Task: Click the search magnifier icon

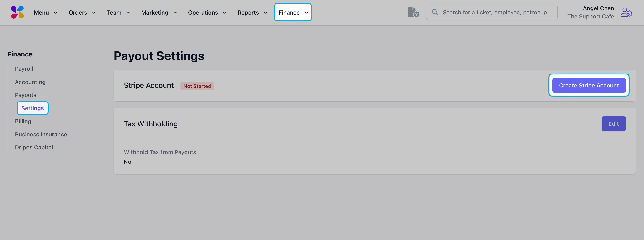Action: (435, 12)
